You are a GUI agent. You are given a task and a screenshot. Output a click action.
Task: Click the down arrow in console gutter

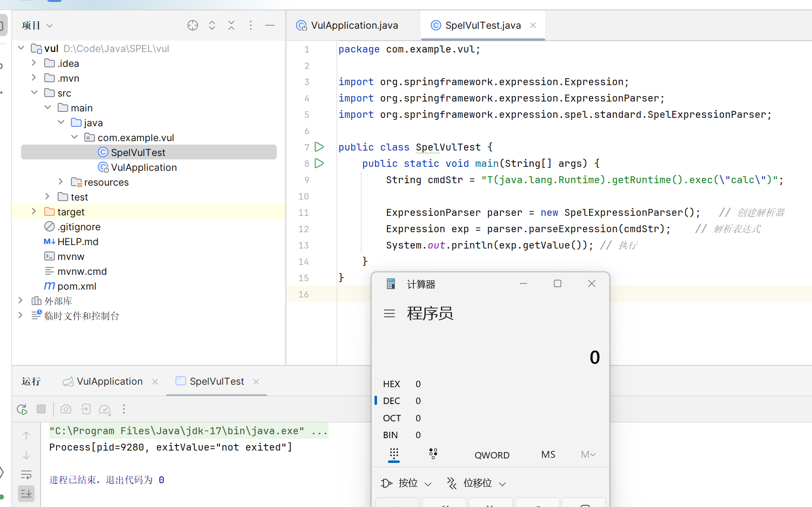pyautogui.click(x=26, y=455)
